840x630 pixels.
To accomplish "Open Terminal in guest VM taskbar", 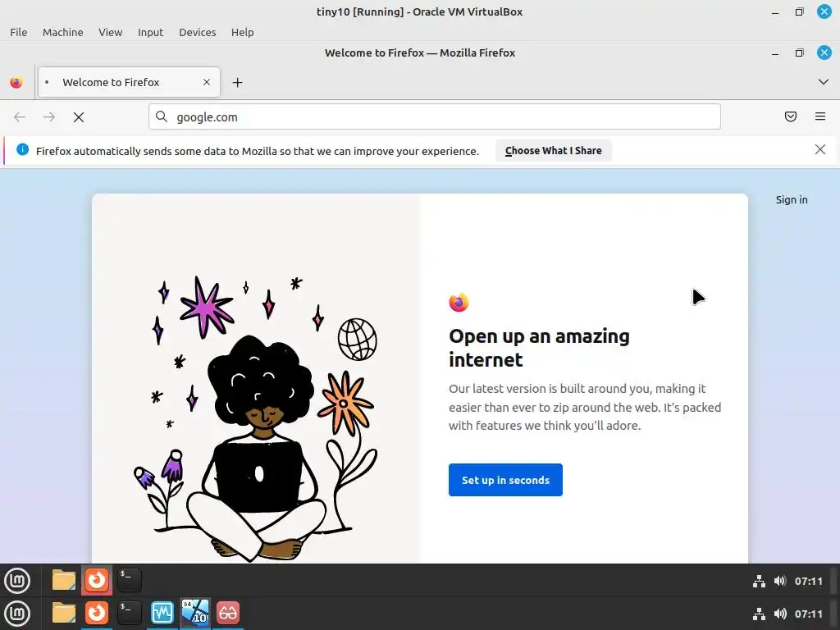I will tap(130, 580).
